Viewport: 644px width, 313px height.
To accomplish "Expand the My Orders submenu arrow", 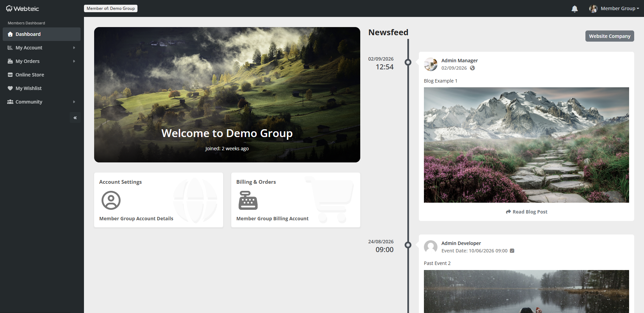I will click(x=74, y=61).
